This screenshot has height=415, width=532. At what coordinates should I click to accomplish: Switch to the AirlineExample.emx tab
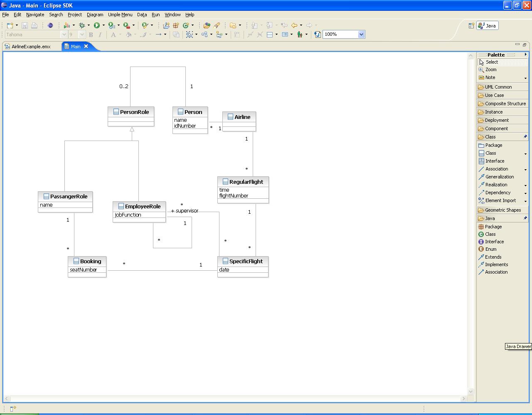31,47
